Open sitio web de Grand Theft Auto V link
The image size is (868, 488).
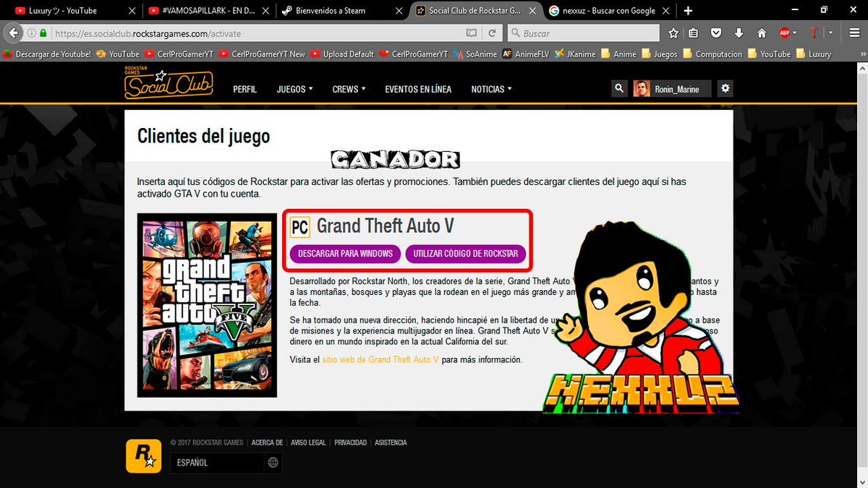(x=380, y=359)
